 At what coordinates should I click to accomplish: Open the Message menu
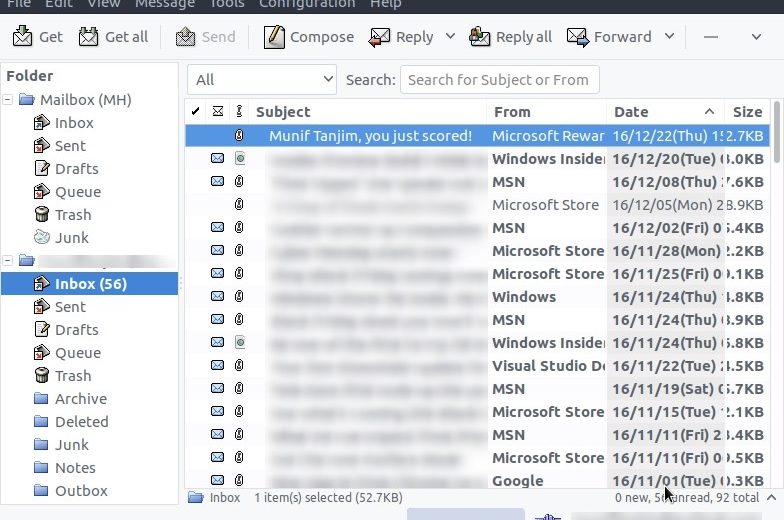point(164,4)
